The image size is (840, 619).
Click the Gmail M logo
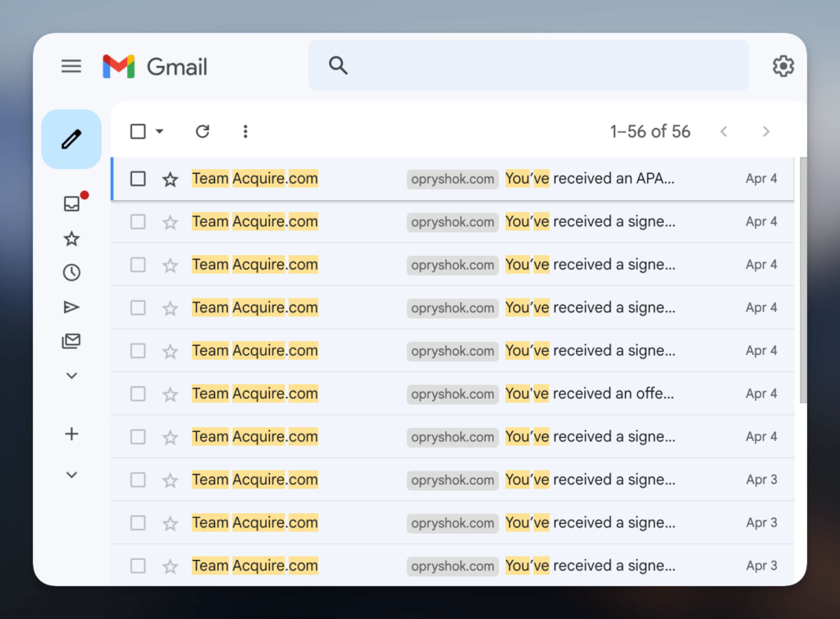point(118,66)
